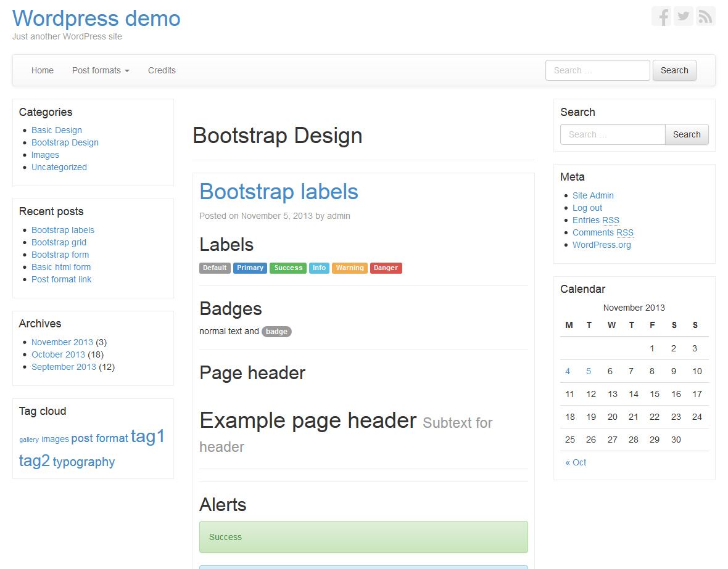The width and height of the screenshot is (728, 569).
Task: Open the Twitter social icon
Action: pos(684,16)
